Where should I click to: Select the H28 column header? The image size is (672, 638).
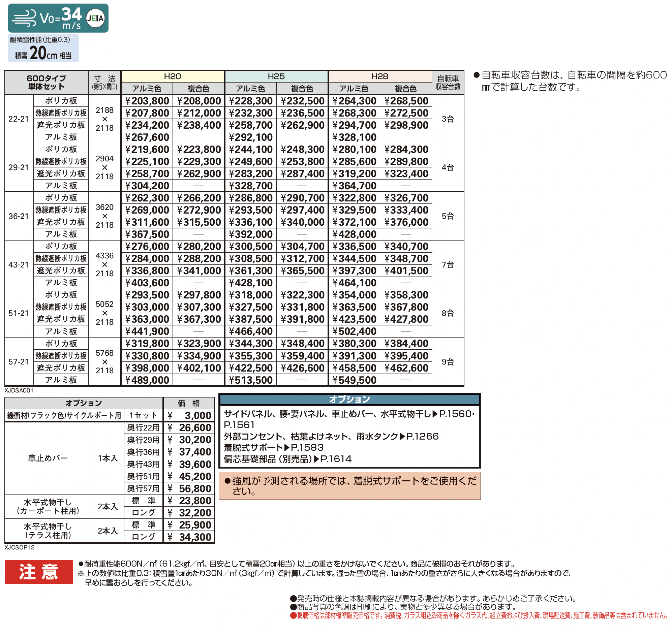[380, 76]
